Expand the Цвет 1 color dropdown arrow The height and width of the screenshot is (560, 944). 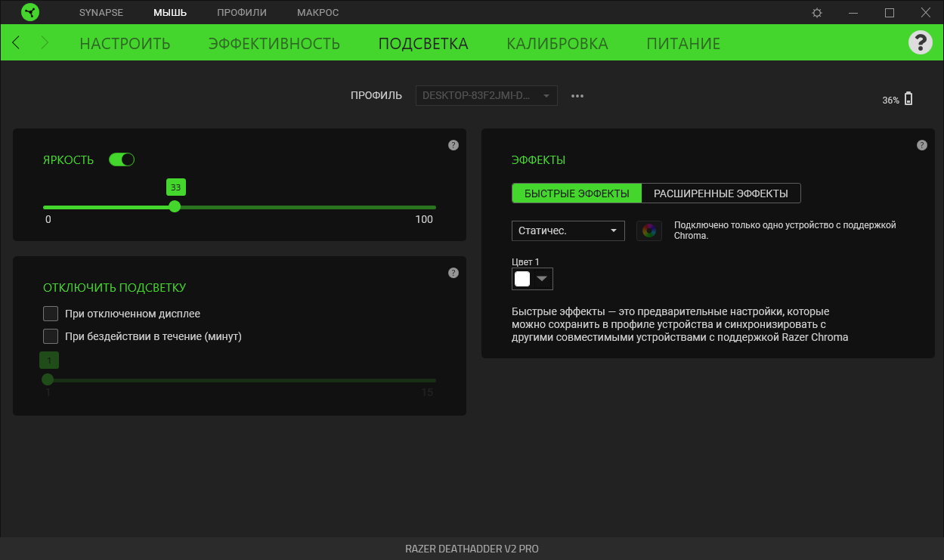click(x=541, y=279)
